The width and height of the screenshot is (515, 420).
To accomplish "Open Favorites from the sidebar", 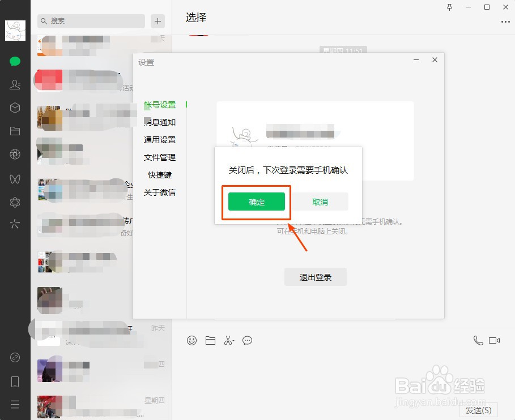I will click(x=15, y=108).
